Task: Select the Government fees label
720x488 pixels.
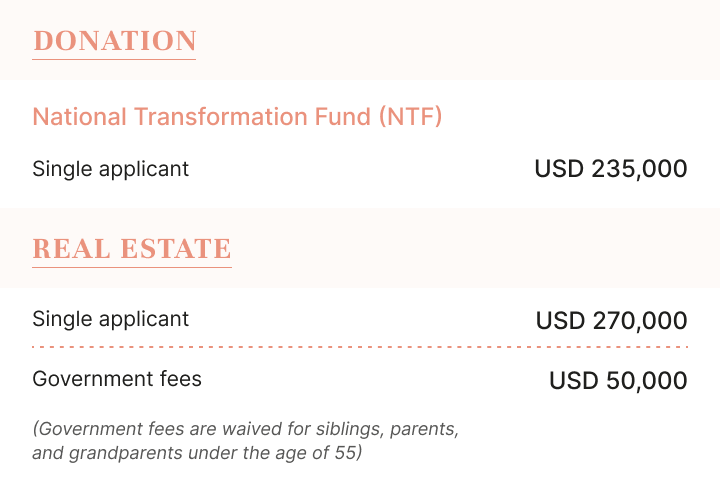Action: [x=117, y=379]
